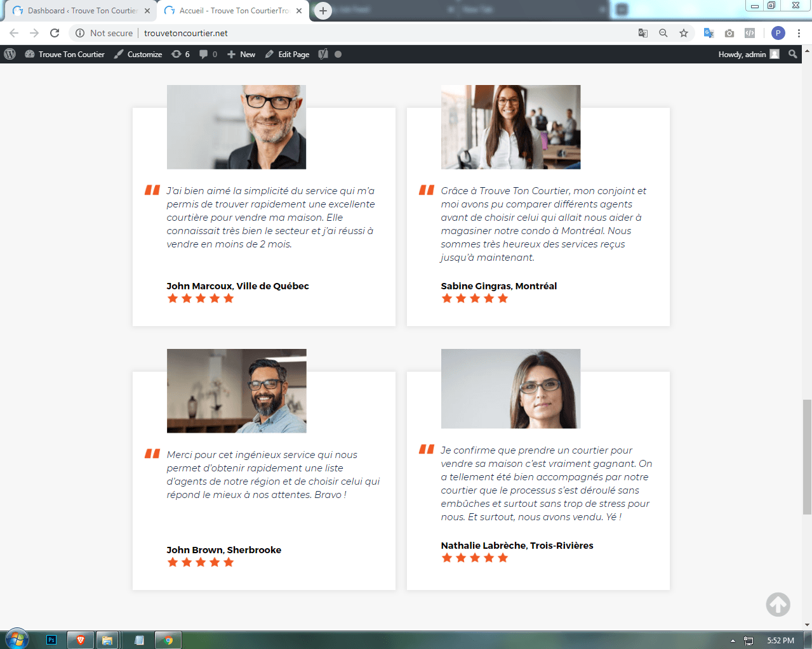Click Sabine Gingras's testimonial photo

[510, 127]
